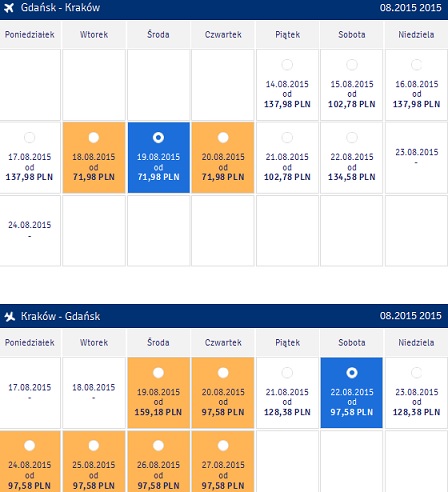
Task: Select the 16.08.2015 Sunday outbound radio
Action: tap(416, 65)
